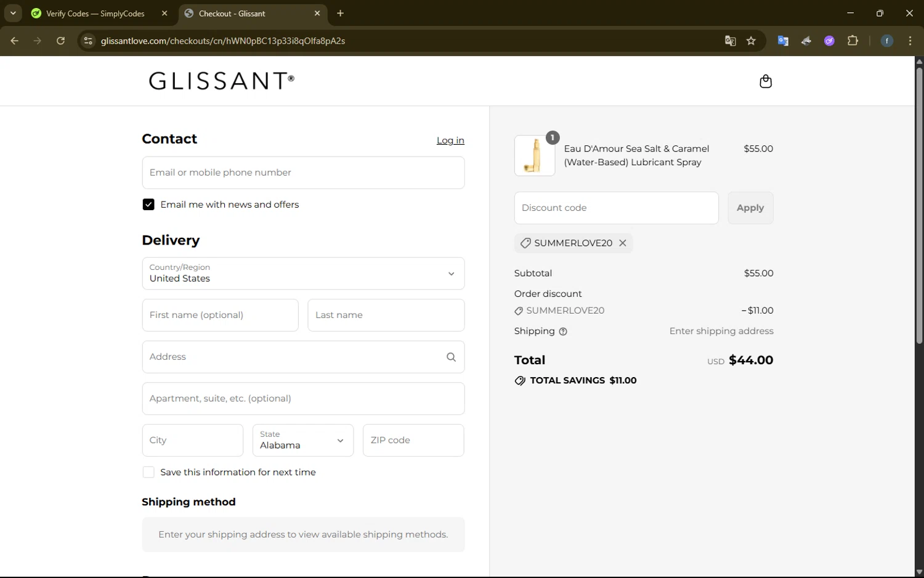Image resolution: width=924 pixels, height=578 pixels.
Task: Click the GLISSANT logo
Action: [222, 81]
